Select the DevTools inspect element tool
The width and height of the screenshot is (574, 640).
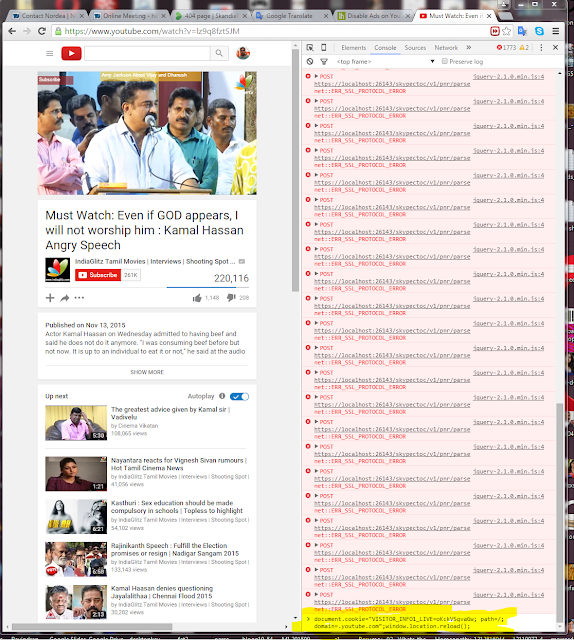coord(310,48)
